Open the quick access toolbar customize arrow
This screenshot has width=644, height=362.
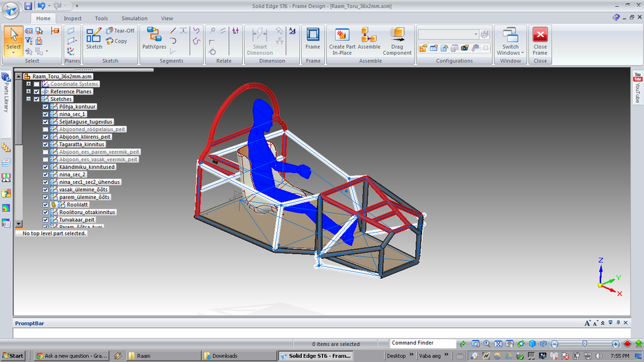coord(76,6)
